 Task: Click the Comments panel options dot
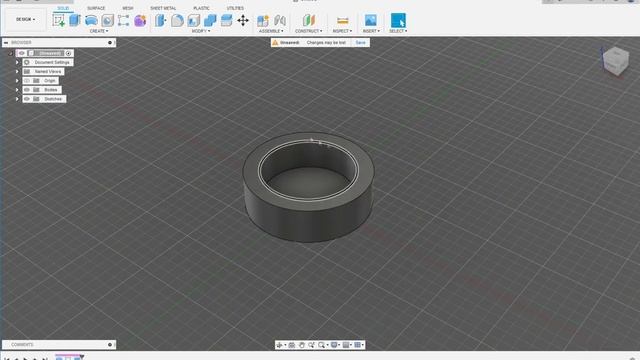point(110,345)
